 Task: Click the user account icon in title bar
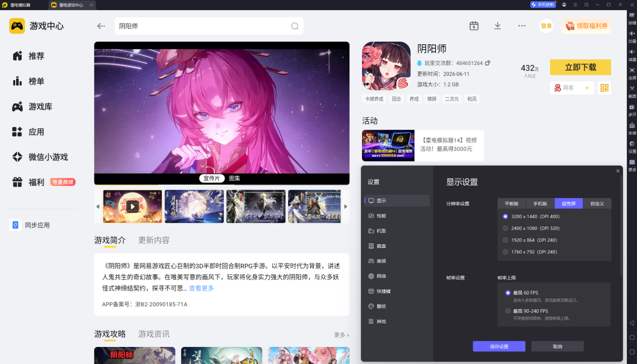pyautogui.click(x=564, y=5)
